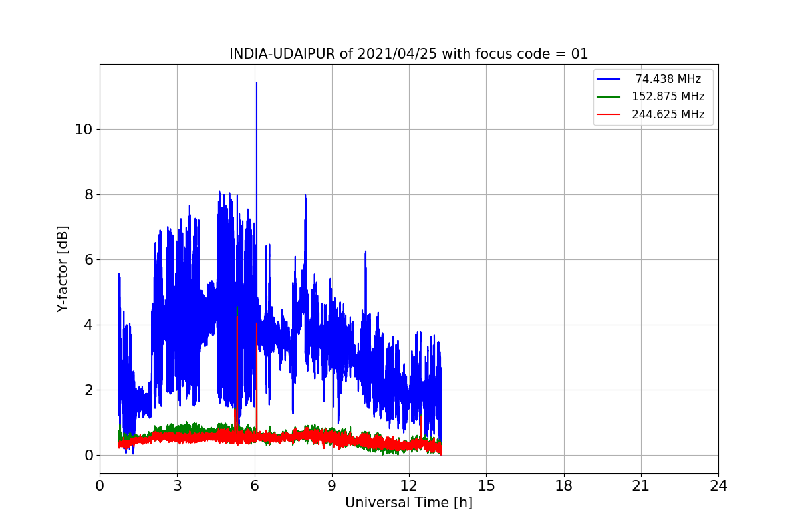Click x-axis tick label 6
The height and width of the screenshot is (532, 798).
(x=254, y=486)
